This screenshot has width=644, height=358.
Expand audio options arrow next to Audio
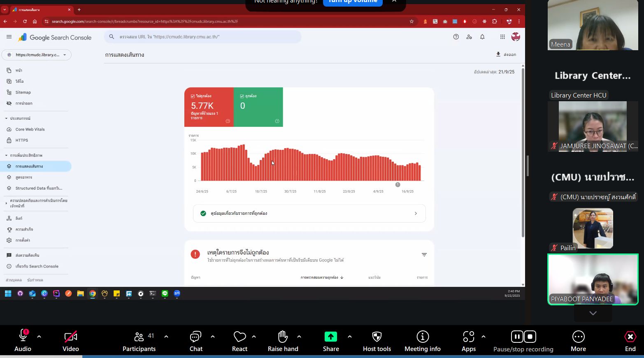tap(39, 337)
